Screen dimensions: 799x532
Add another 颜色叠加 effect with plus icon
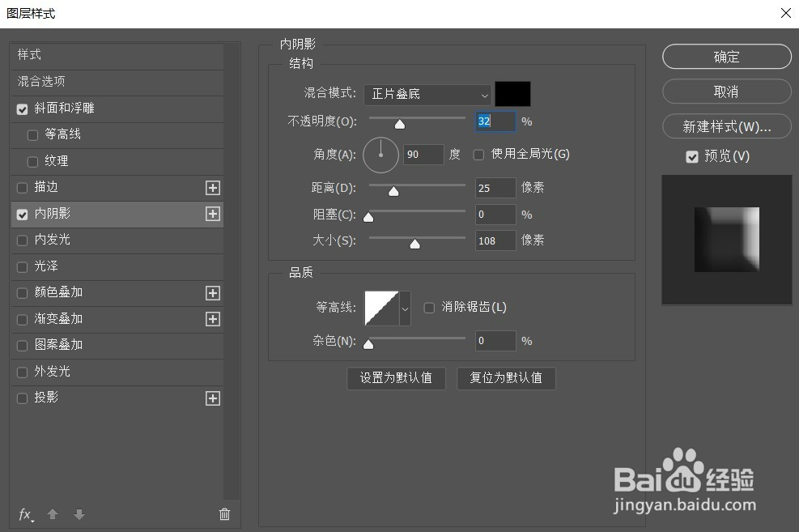(212, 293)
